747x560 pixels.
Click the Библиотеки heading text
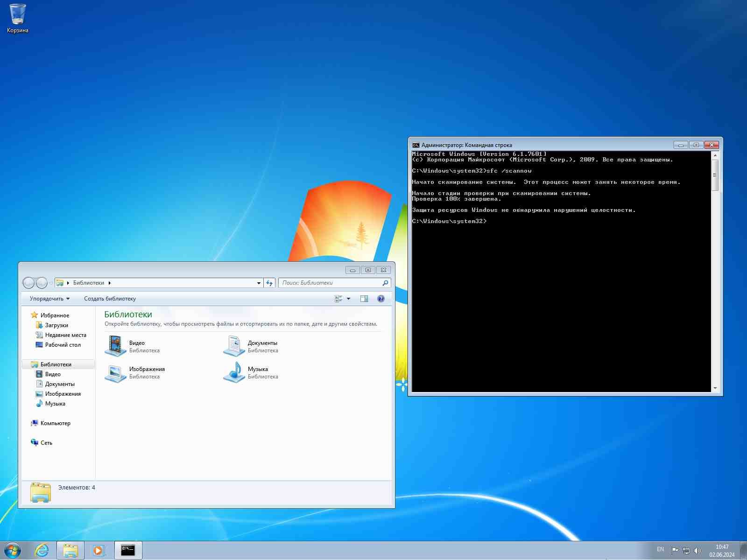click(x=128, y=315)
